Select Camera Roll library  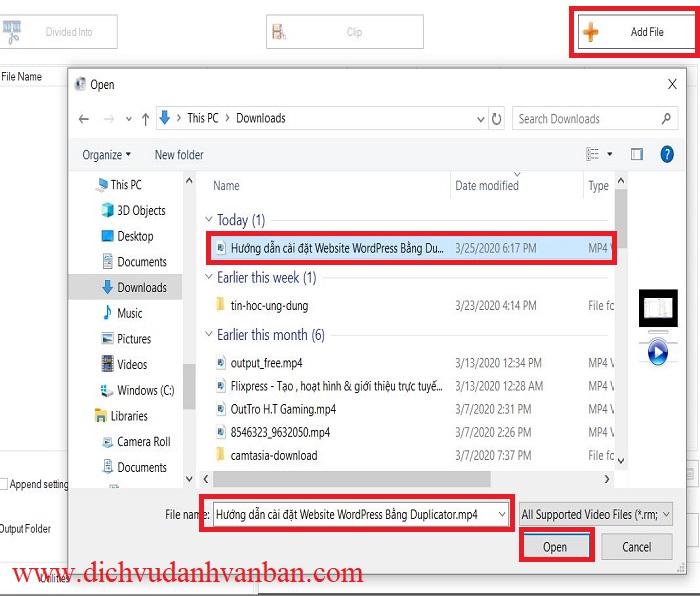[x=143, y=442]
